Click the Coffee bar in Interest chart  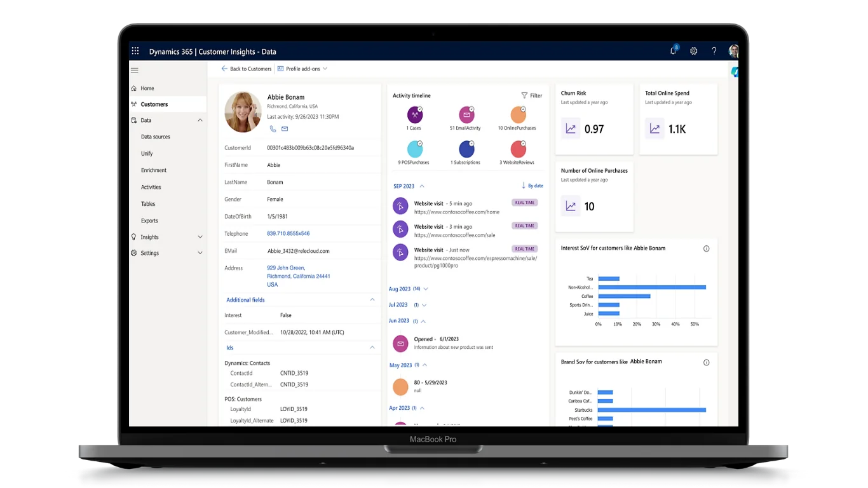[624, 296]
